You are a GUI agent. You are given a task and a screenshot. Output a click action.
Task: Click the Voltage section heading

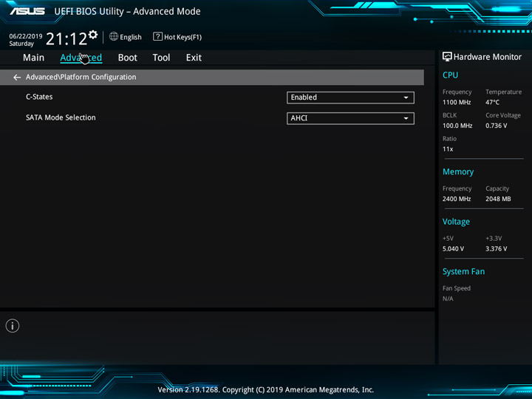456,222
